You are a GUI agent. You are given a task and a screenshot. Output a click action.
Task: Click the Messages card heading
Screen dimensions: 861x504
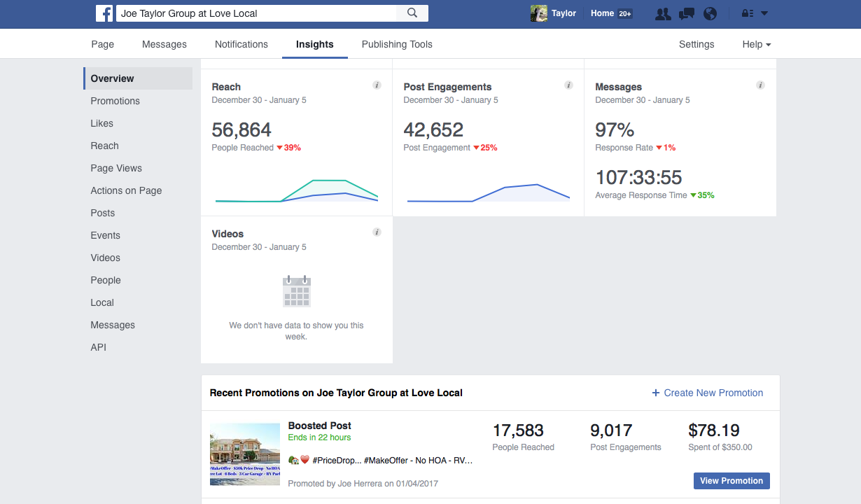[618, 87]
